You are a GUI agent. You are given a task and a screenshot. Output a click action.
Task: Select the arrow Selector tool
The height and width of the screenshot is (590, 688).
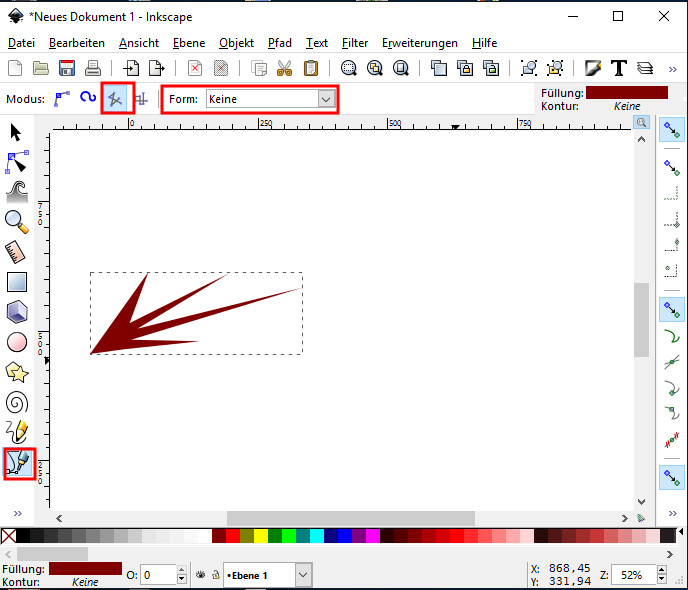[x=16, y=132]
